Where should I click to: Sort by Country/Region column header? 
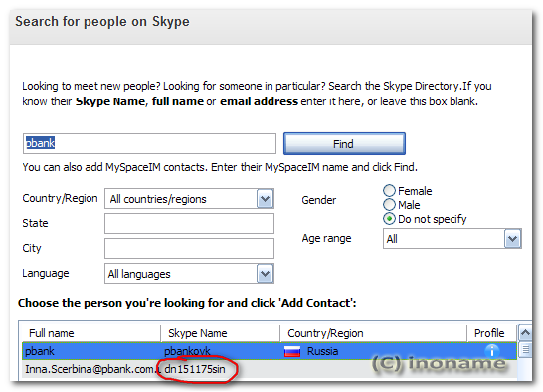coord(373,333)
